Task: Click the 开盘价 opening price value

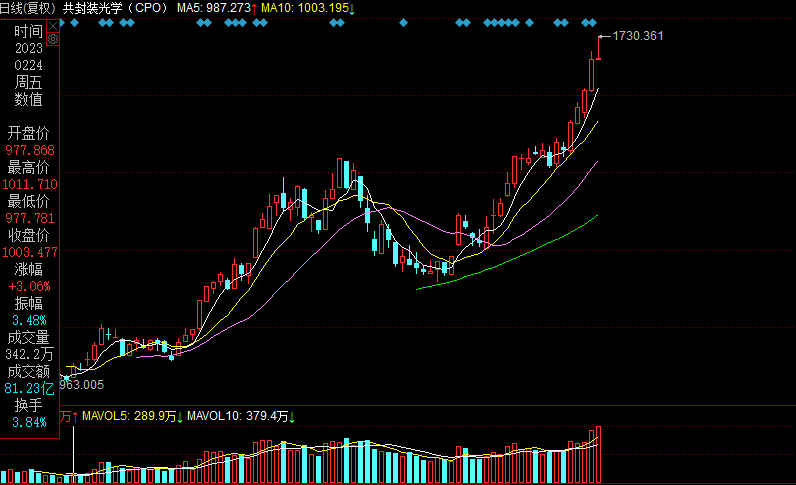Action: pos(30,149)
